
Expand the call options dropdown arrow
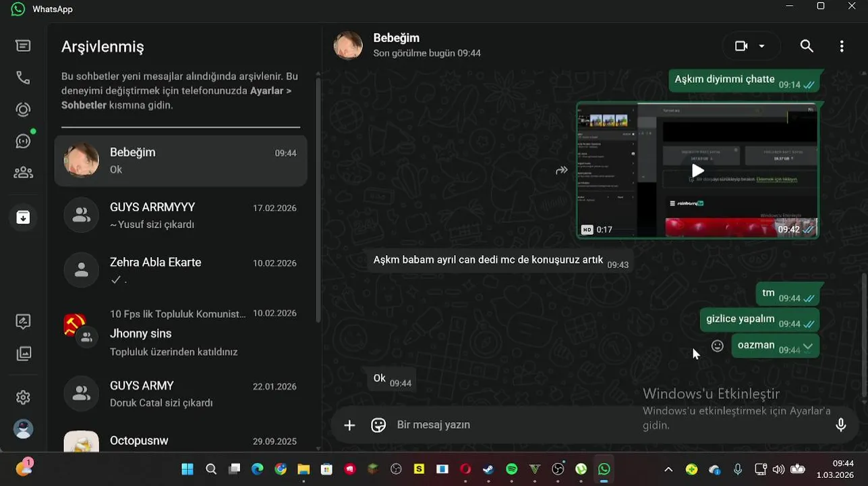pos(761,46)
